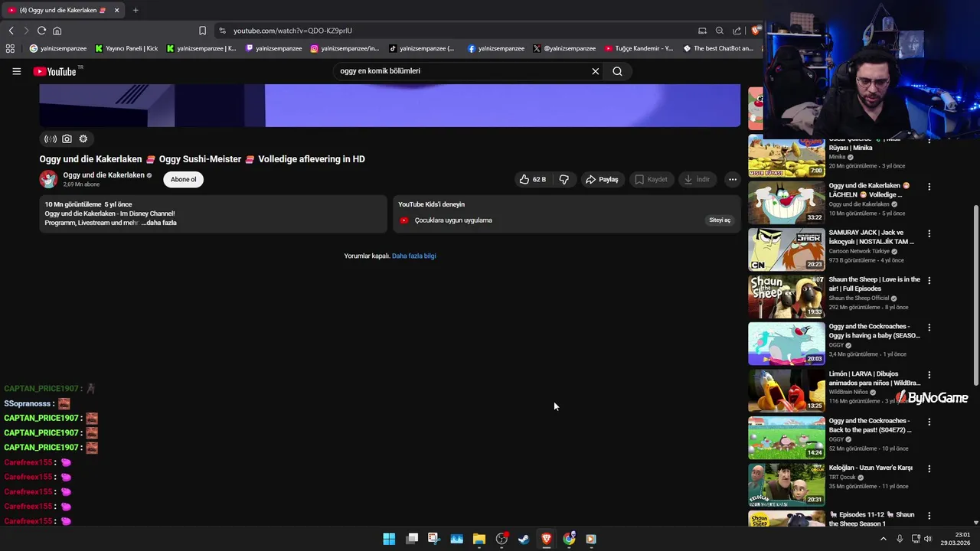Open the Keloğlan - Uzun Yaver'e Karşı video

point(871,468)
